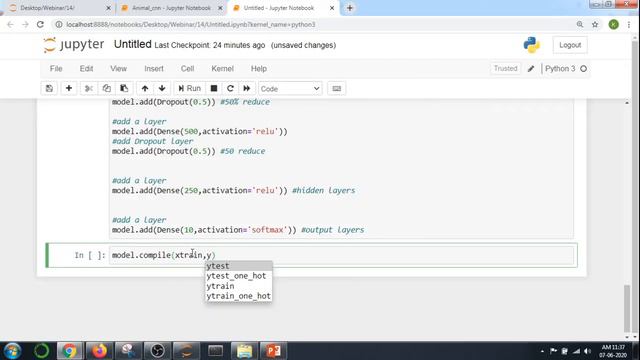640x360 pixels.
Task: Click the Jupyter logo
Action: tap(73, 45)
